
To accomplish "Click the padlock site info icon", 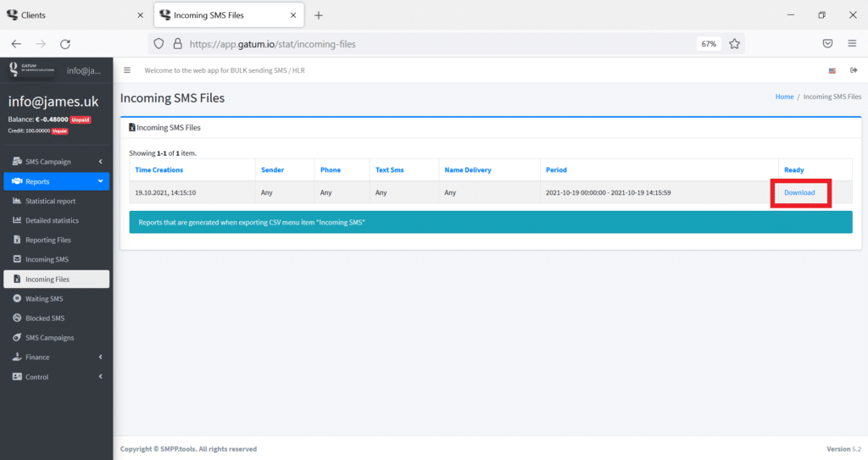I will (178, 44).
